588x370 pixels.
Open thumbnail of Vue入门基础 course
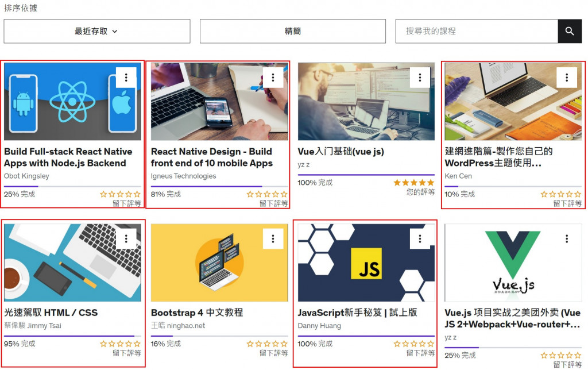(366, 101)
